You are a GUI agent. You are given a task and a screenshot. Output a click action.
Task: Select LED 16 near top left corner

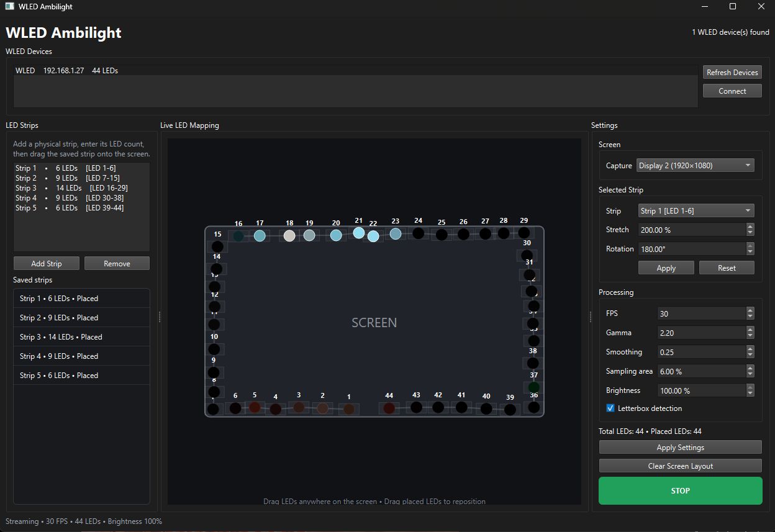(x=238, y=236)
